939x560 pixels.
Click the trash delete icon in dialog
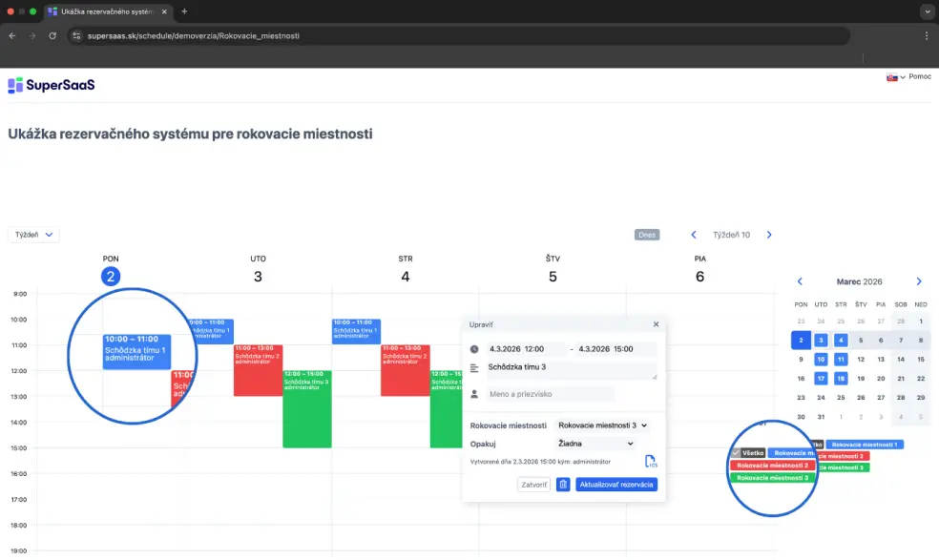pos(563,485)
